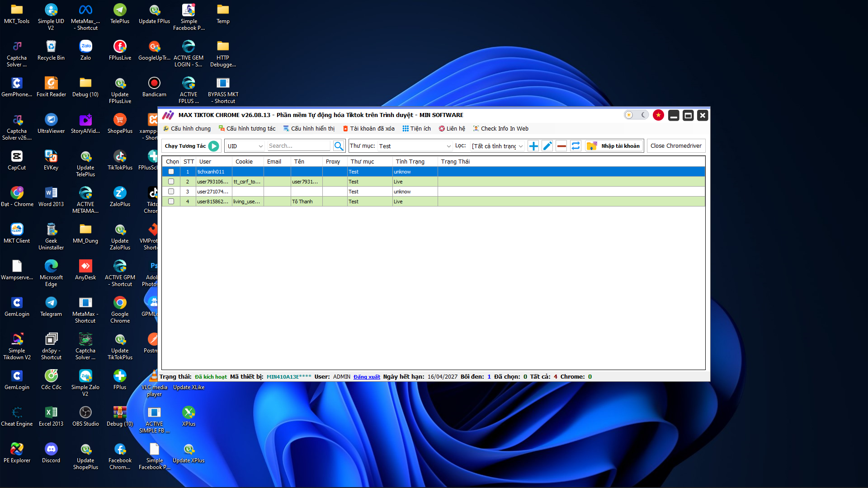Viewport: 868px width, 488px height.
Task: Open PE Explorer desktop icon
Action: [17, 453]
